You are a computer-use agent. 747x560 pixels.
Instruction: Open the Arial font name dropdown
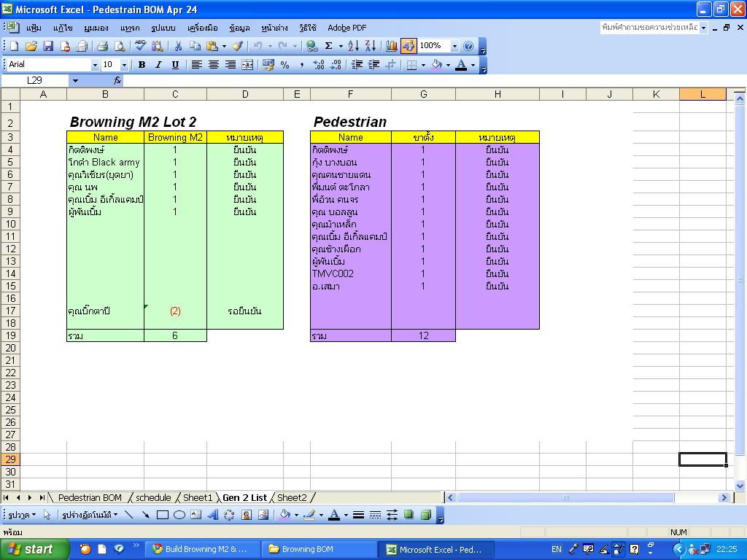click(95, 65)
